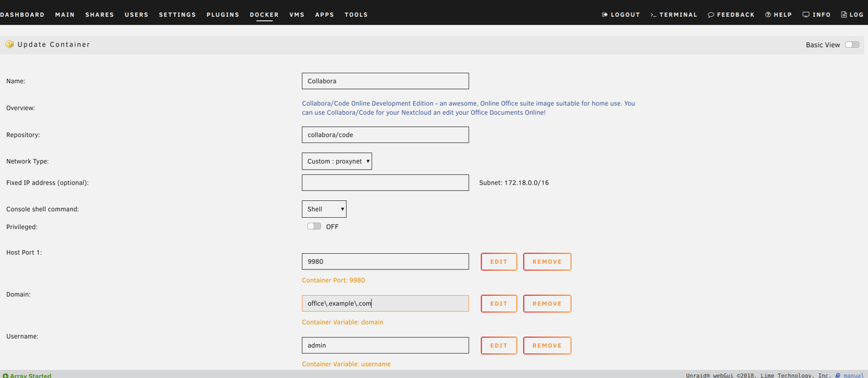Click Logout in the top bar

coord(620,14)
